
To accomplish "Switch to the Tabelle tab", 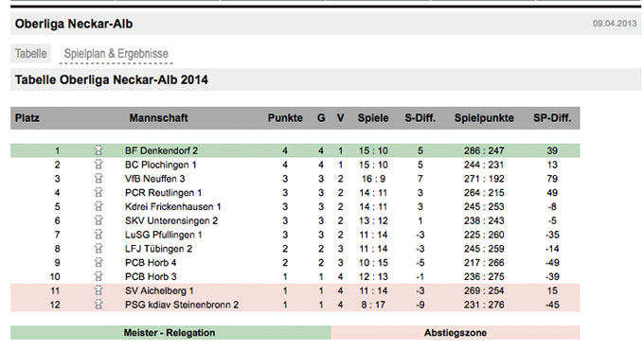I will pos(31,53).
